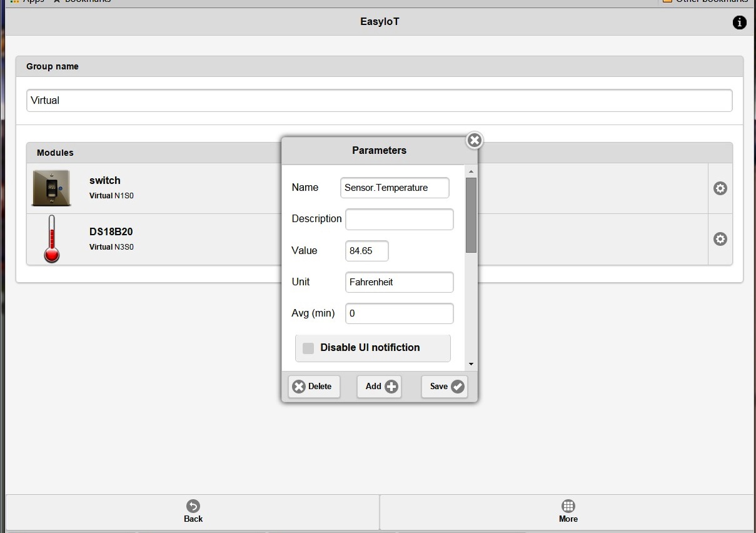Click the Back button

point(193,512)
